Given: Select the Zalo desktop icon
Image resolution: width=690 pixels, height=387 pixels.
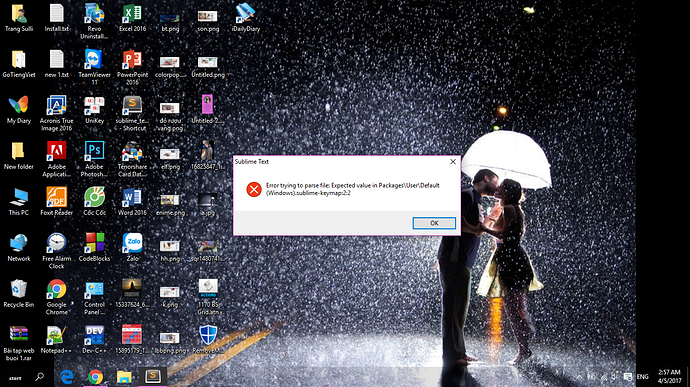Looking at the screenshot, I should pyautogui.click(x=132, y=247).
